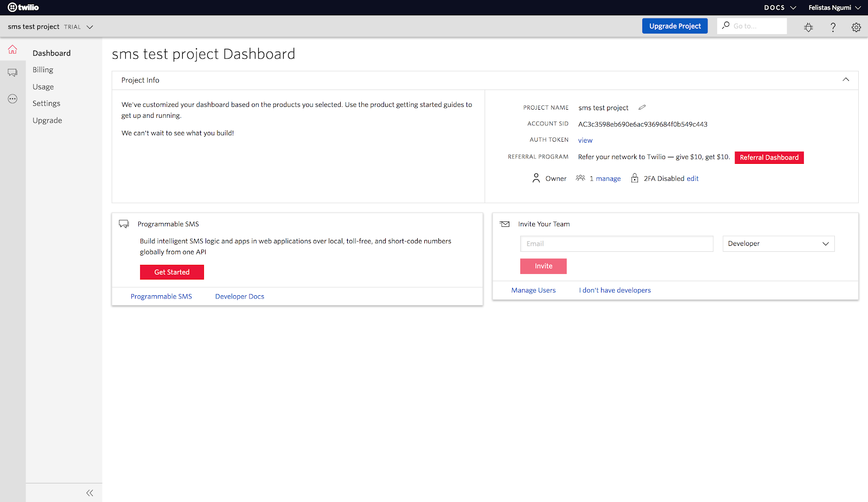Click the Twilio logo
Screen dimensions: 868x502
point(23,8)
